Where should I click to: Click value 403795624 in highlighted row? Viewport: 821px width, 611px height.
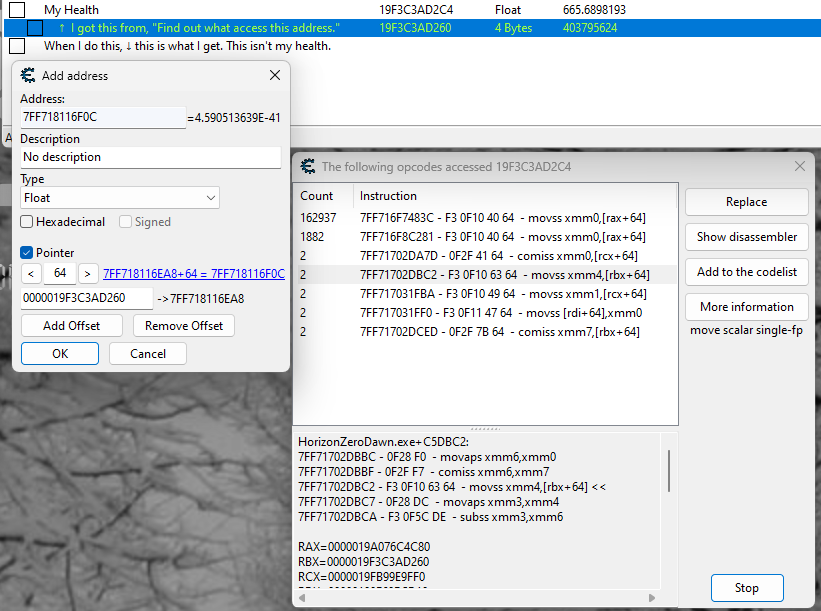(590, 28)
